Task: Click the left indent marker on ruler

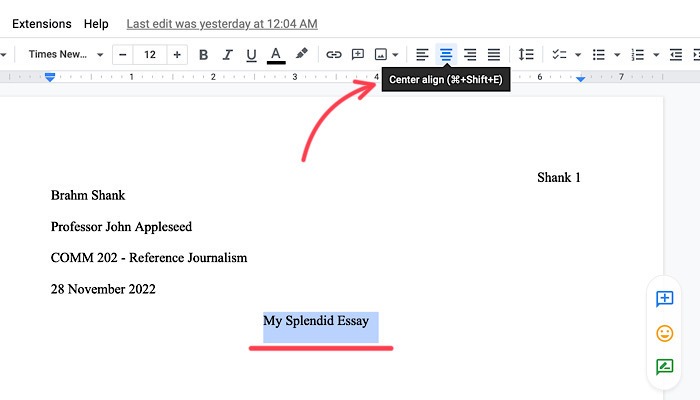Action: [50, 77]
